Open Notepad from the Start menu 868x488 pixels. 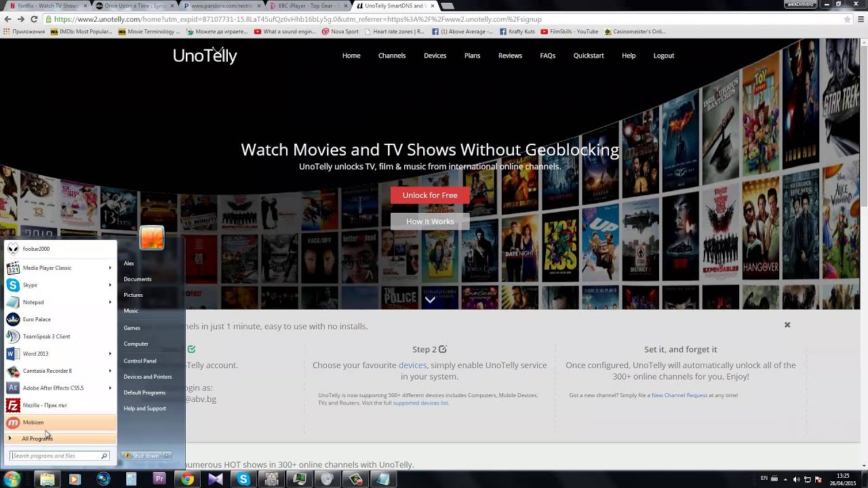(60, 302)
